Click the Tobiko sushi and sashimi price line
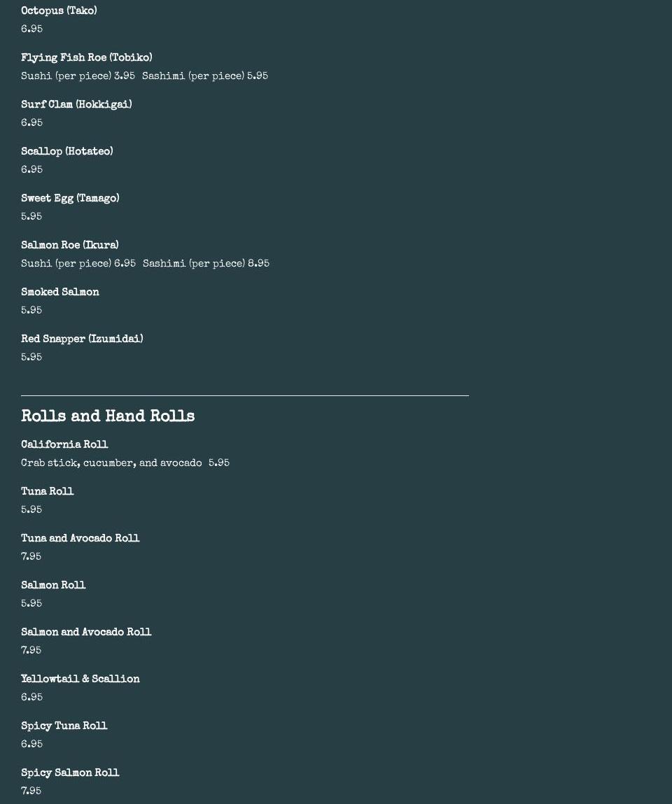Viewport: 672px width, 804px height. click(x=144, y=76)
